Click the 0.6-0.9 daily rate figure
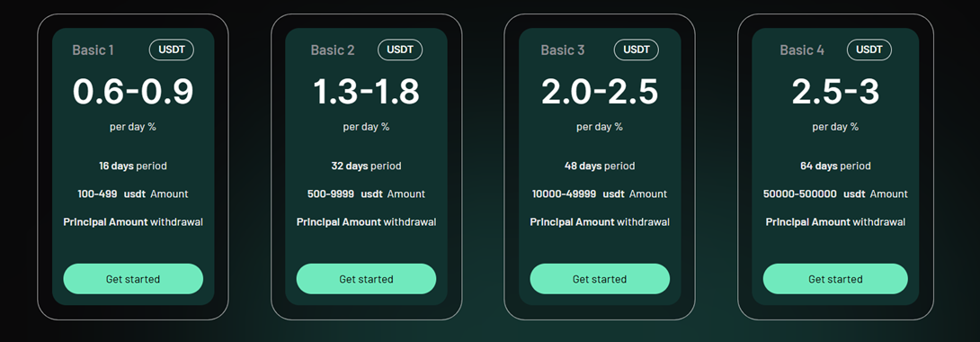Screen dimensions: 980x342 pos(133,91)
